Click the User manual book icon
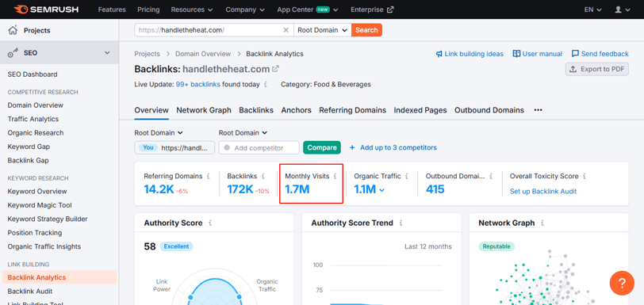Viewport: 644px width, 305px height. coord(516,54)
